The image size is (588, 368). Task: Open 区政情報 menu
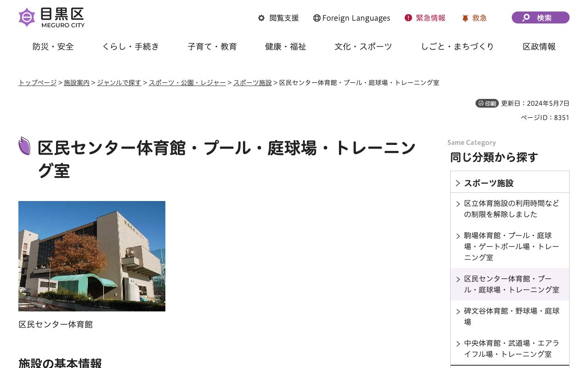click(x=539, y=46)
